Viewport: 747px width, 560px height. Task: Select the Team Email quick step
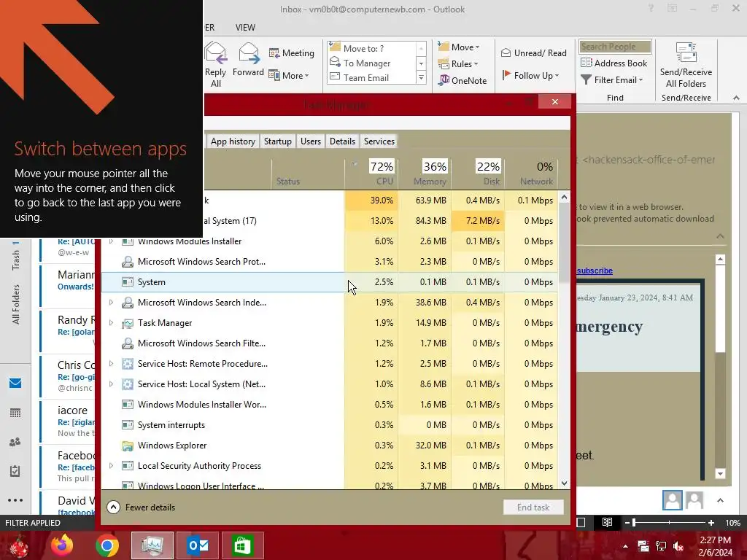coord(365,77)
